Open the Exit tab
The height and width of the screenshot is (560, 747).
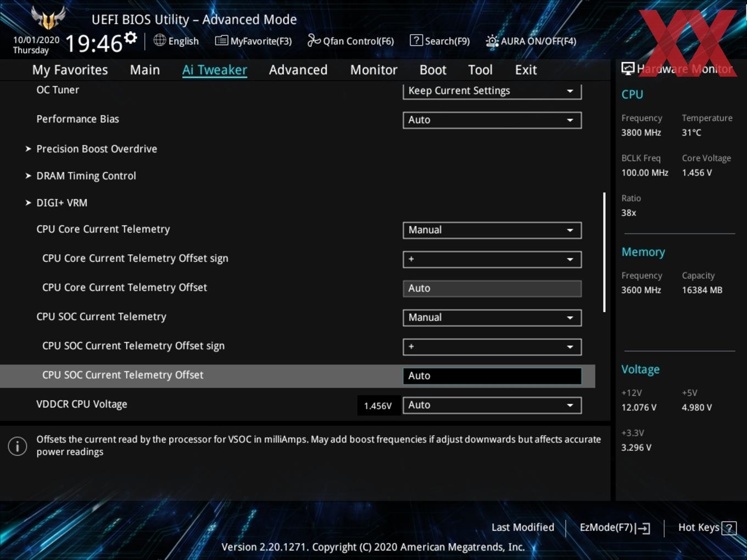(x=526, y=70)
